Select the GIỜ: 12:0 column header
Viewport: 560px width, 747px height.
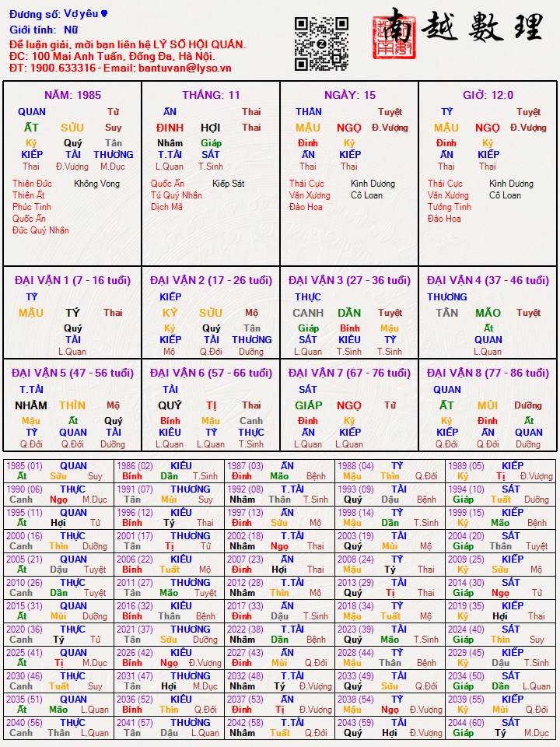(488, 95)
